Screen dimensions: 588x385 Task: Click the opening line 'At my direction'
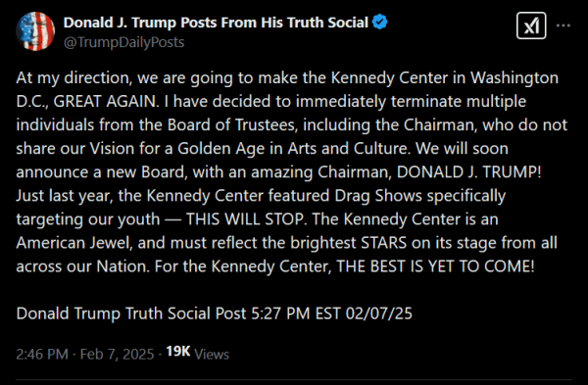pyautogui.click(x=73, y=78)
